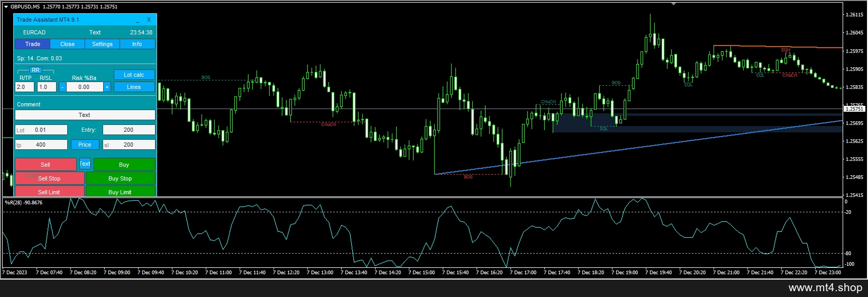Click the '7 Dec 17:00' time axis label
Screen dimensions: 868x297
pos(523,273)
